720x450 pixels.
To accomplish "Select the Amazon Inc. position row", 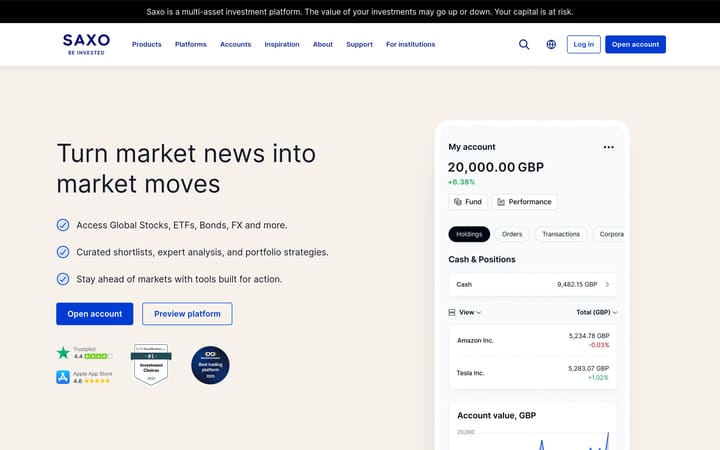I will [x=533, y=341].
